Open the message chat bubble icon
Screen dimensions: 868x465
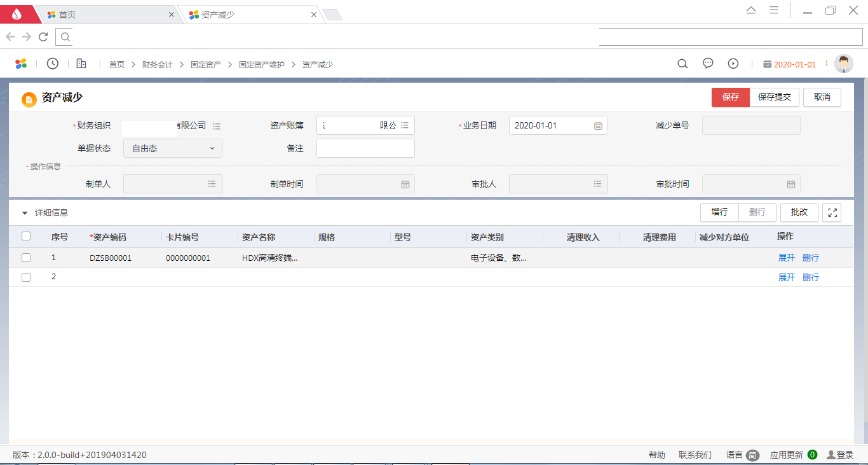point(708,64)
